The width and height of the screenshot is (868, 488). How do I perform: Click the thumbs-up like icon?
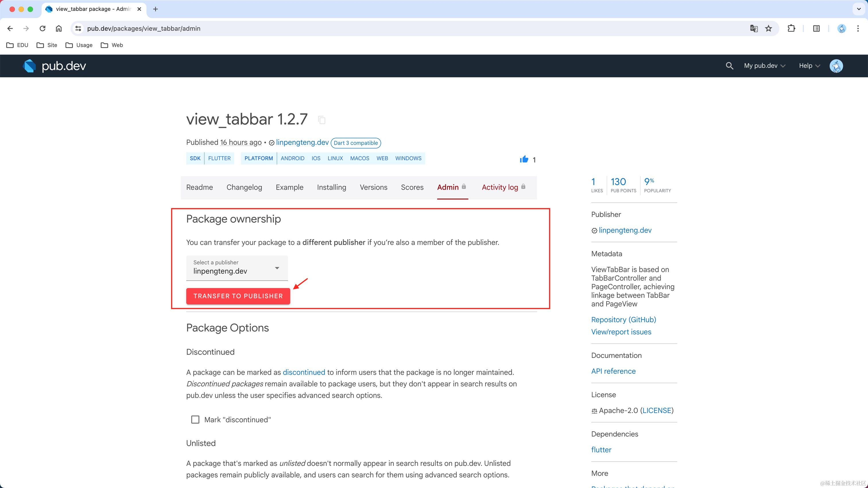[x=524, y=159]
